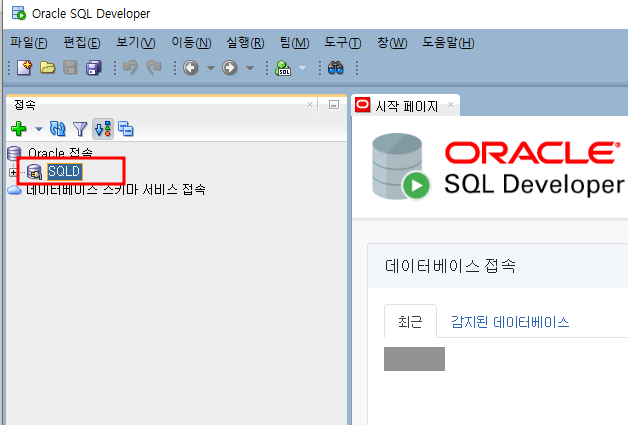
Task: Open the 보기(V) menu
Action: pos(136,42)
